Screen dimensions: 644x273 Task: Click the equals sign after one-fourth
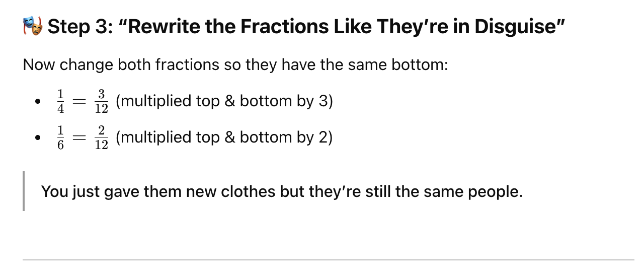click(x=79, y=102)
